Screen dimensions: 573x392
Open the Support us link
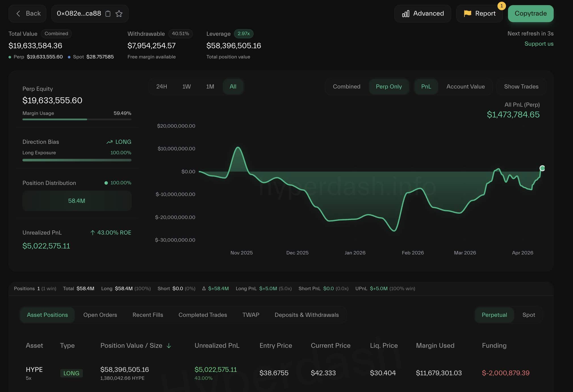point(539,44)
